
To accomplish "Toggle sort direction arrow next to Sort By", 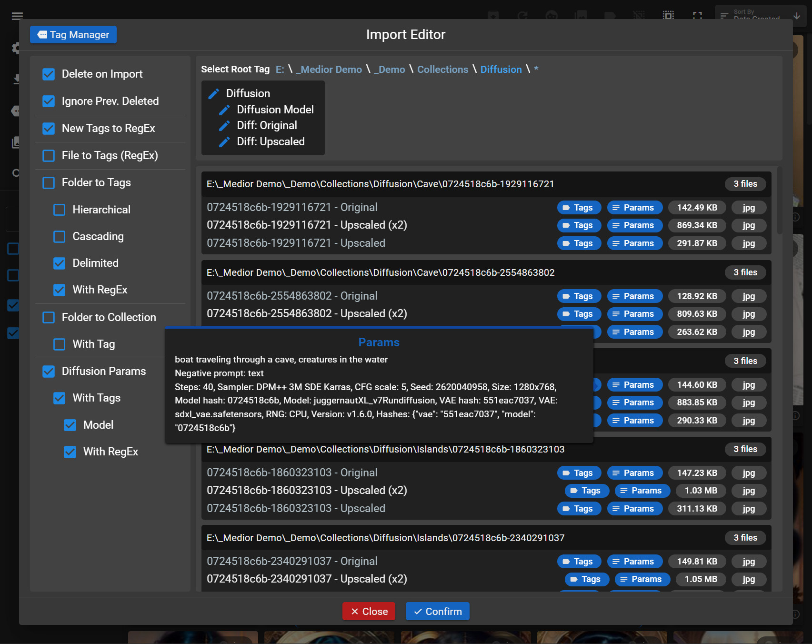I will [x=797, y=16].
